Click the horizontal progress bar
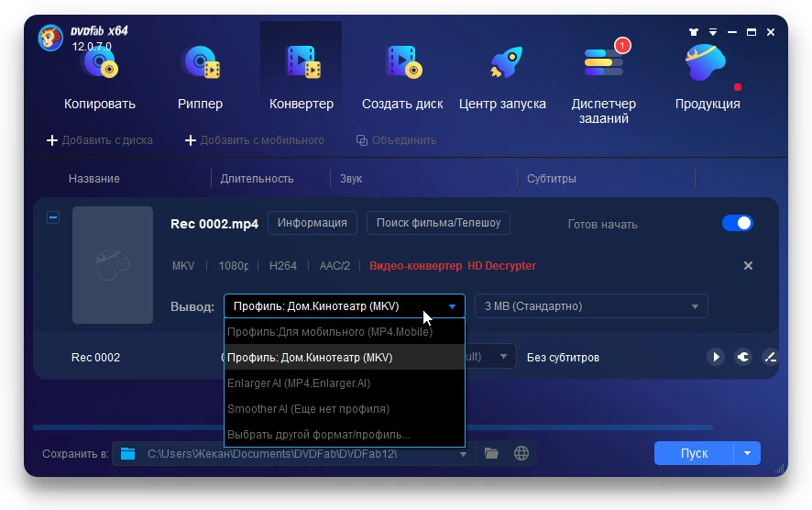This screenshot has width=812, height=510. click(373, 427)
